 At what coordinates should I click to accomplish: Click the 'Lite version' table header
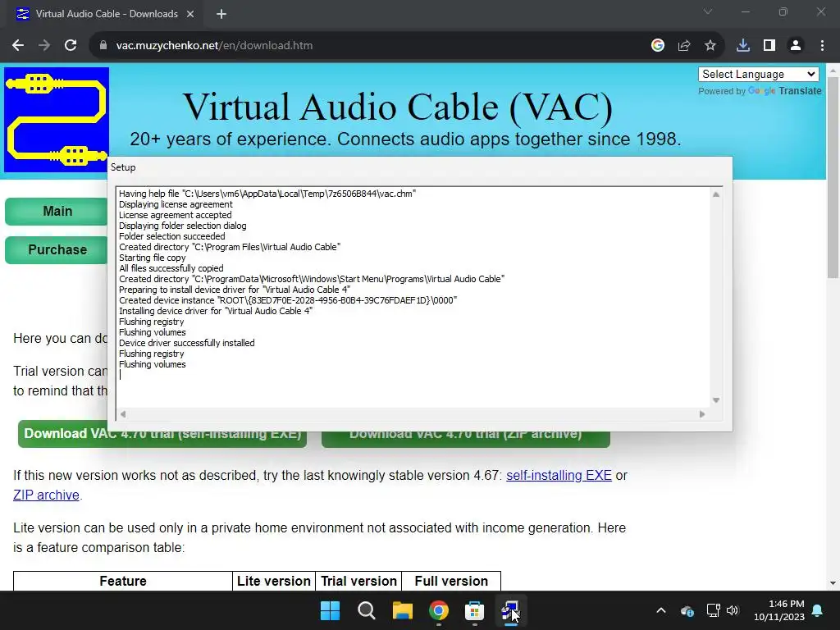click(x=274, y=582)
